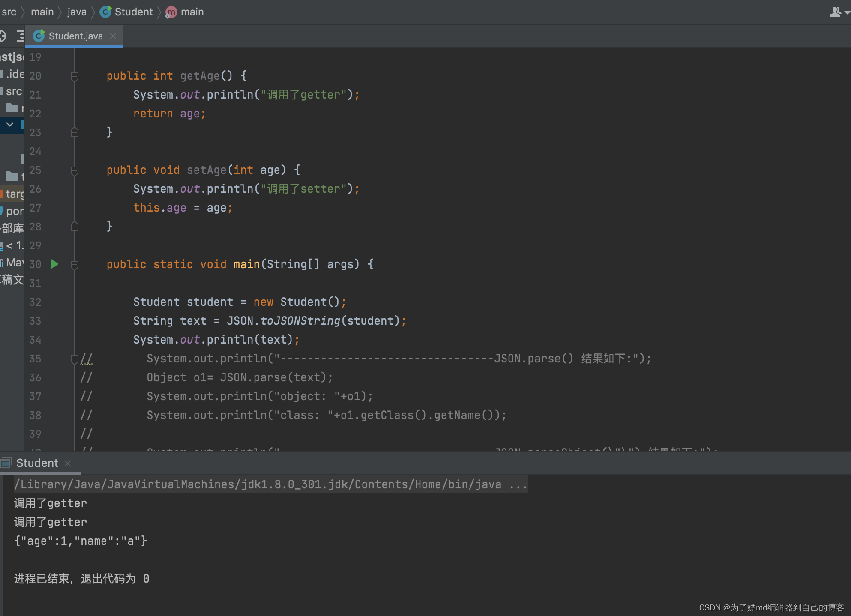Click the src breadcrumb
Screen dimensions: 851x616
pos(9,12)
